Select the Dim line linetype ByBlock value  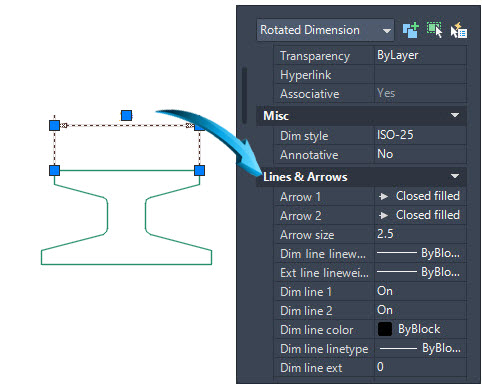(x=420, y=348)
